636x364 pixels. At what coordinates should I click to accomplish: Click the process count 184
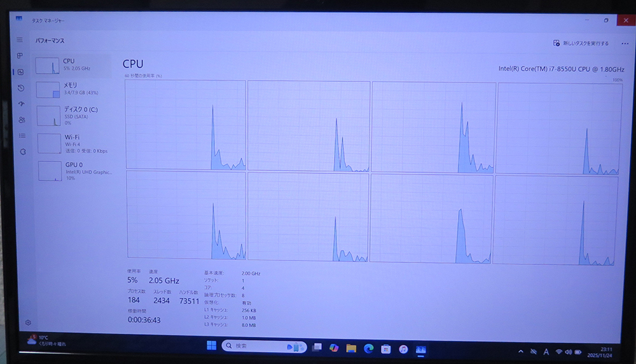point(134,300)
